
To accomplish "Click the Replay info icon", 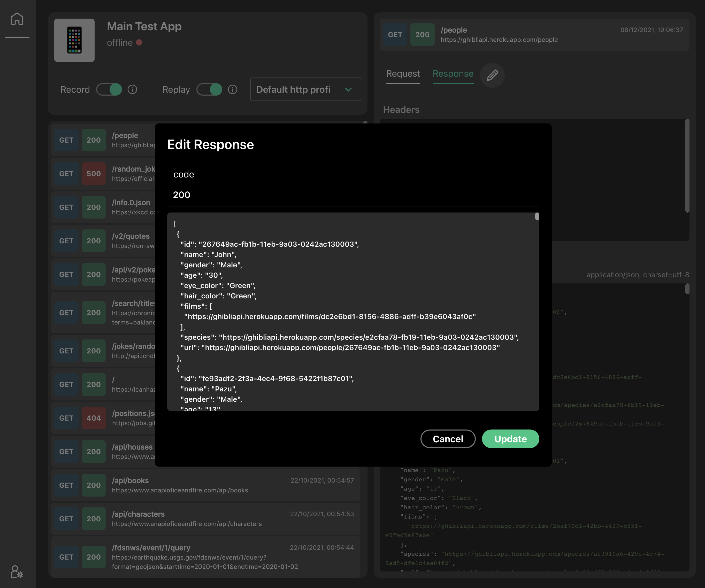I will (x=232, y=90).
